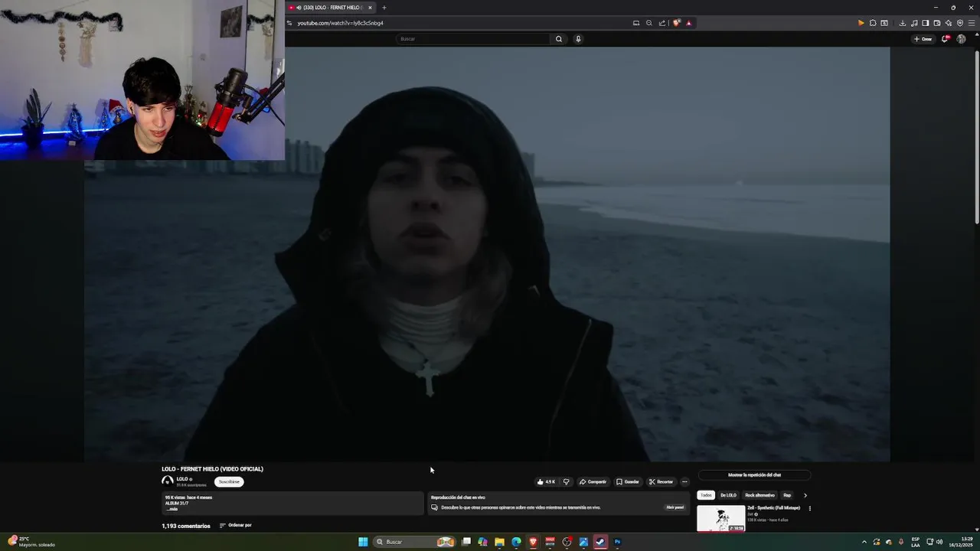Open options menu for Zell Synthetic video
980x551 pixels.
809,508
